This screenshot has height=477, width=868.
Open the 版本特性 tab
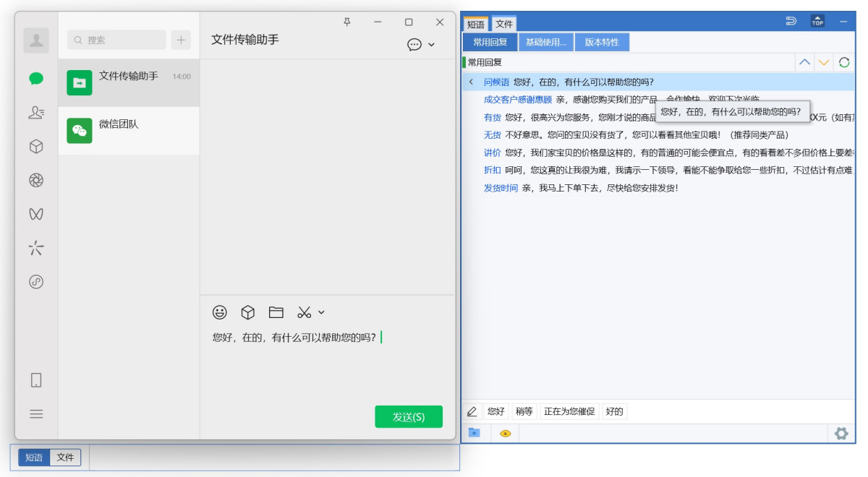coord(603,41)
